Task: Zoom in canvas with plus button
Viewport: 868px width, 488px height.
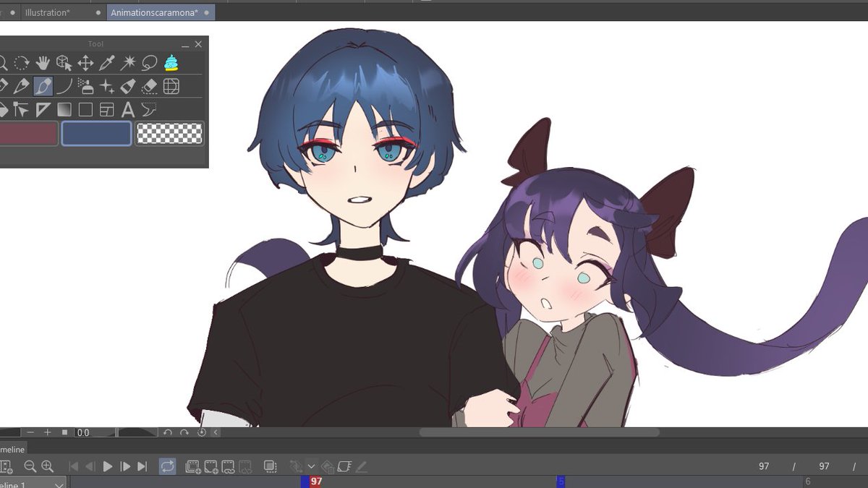Action: (48, 432)
